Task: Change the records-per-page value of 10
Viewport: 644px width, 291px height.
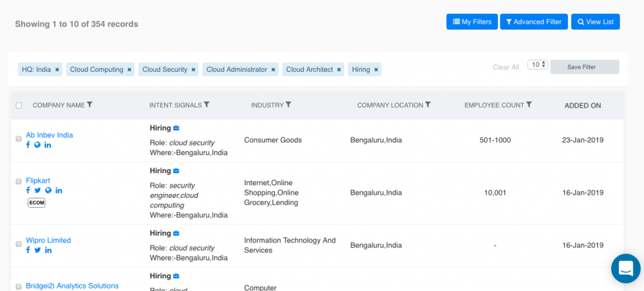Action: point(538,65)
